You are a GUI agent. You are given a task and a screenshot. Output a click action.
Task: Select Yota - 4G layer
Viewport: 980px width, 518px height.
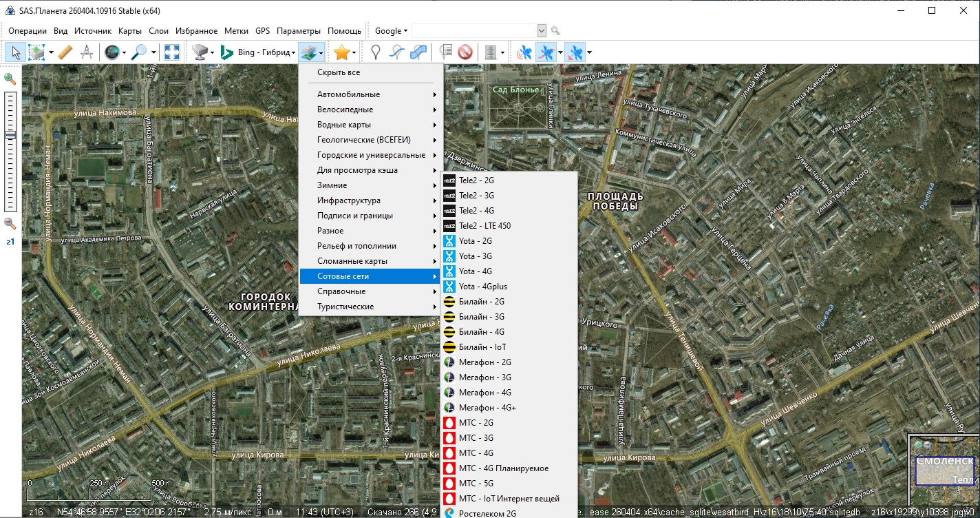476,271
